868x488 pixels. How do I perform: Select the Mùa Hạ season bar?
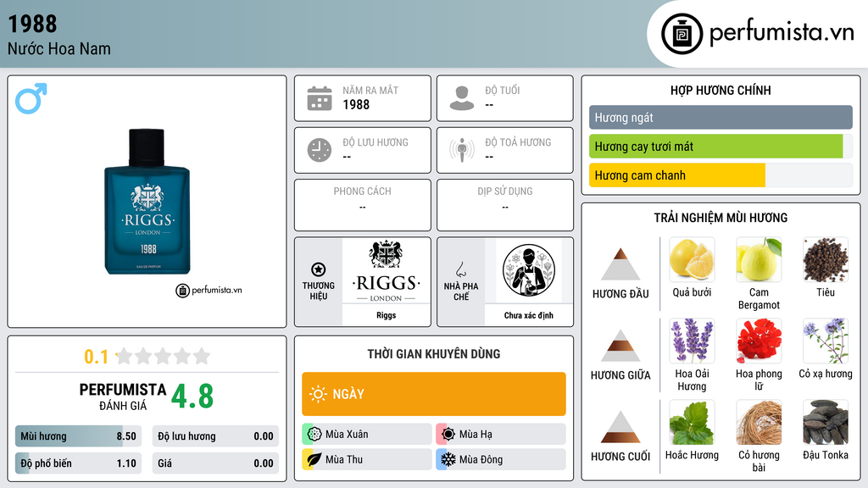coord(501,434)
